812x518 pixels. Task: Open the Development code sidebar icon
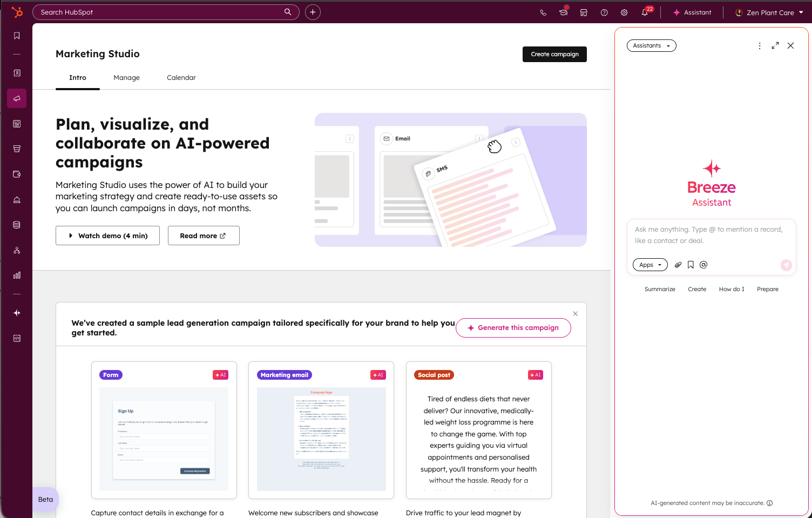click(17, 338)
